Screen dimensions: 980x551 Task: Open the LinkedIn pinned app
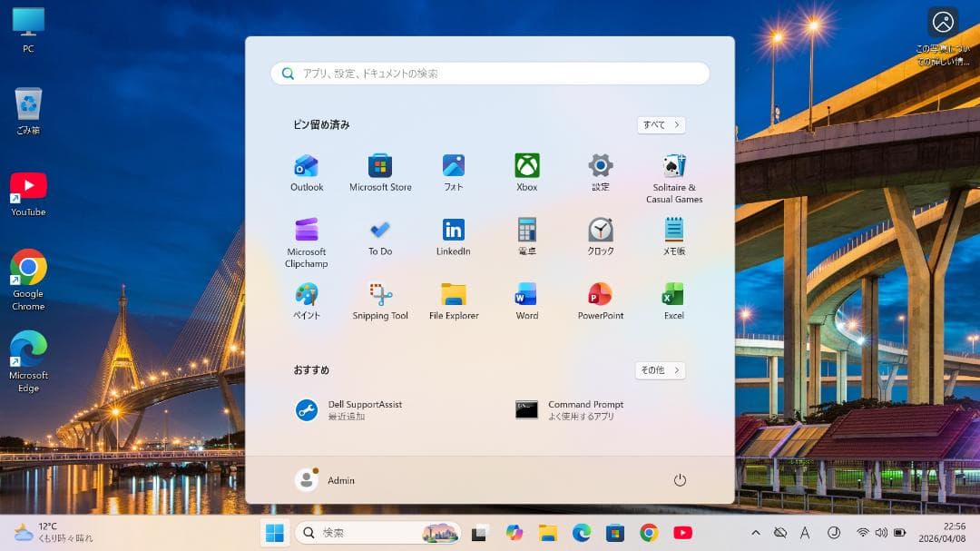click(453, 238)
